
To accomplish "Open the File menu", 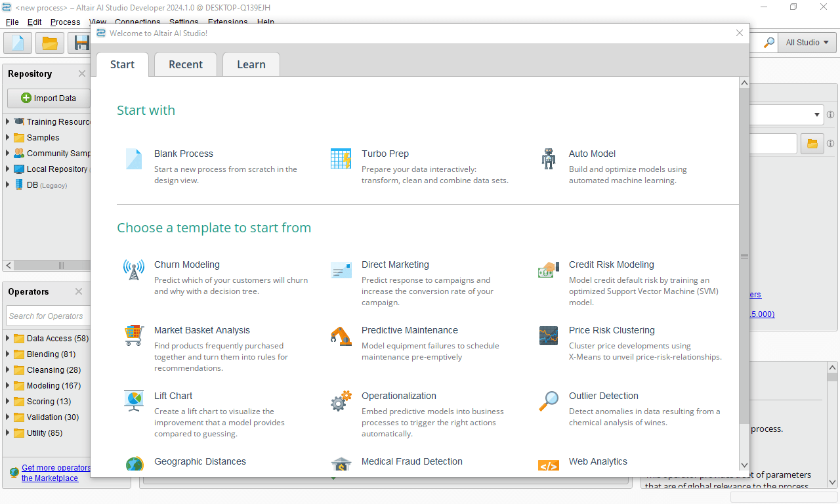I will tap(12, 22).
